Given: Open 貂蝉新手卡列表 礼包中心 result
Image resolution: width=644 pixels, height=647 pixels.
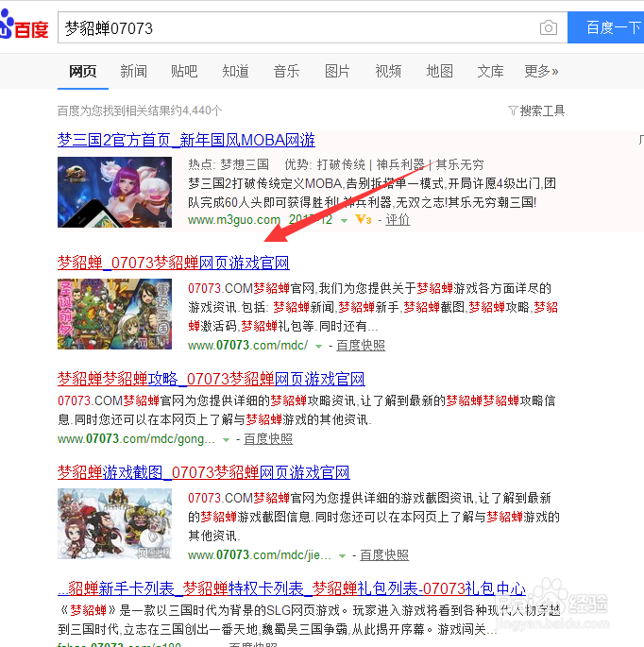Looking at the screenshot, I should pyautogui.click(x=292, y=588).
